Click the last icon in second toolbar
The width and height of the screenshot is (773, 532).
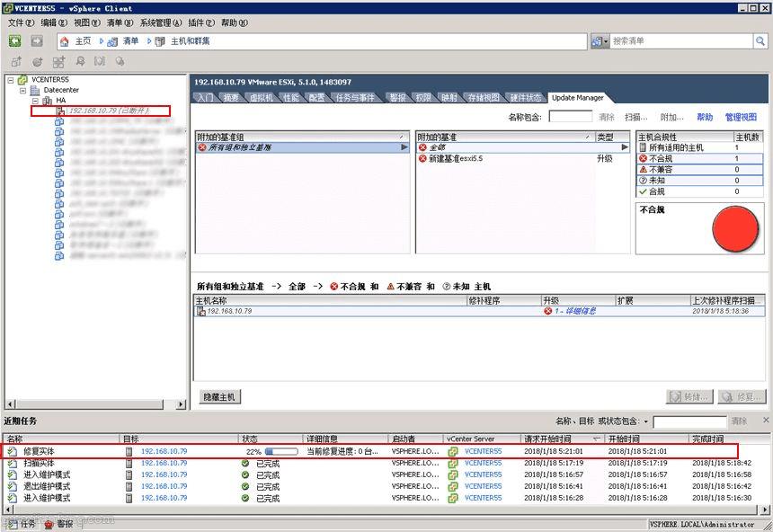pos(120,61)
